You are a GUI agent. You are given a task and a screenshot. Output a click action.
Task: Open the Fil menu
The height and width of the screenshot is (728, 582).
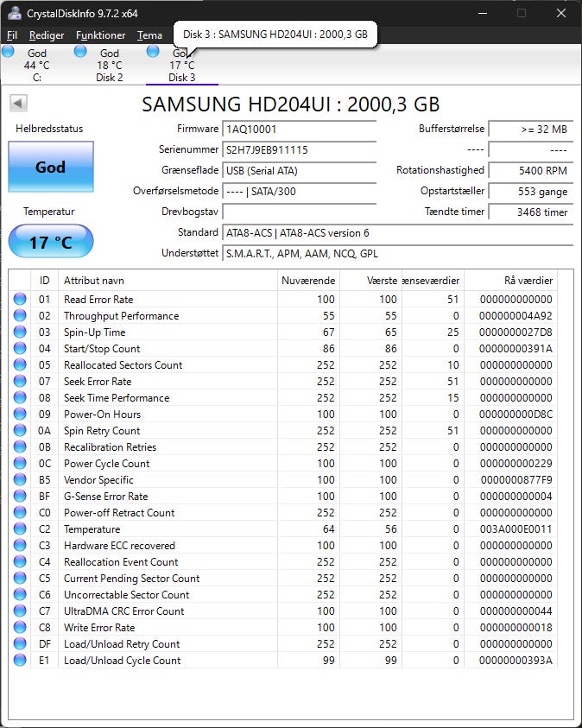(12, 35)
